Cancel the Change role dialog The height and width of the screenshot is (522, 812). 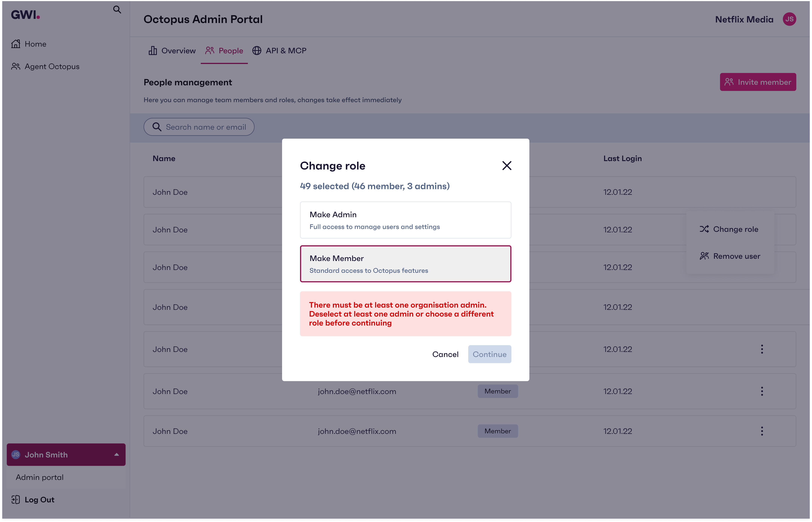coord(445,355)
